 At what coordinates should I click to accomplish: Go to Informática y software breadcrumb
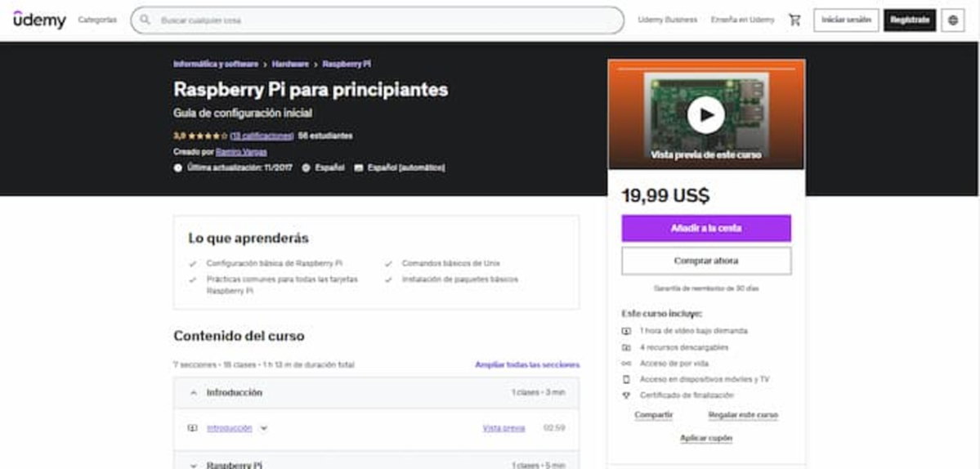click(216, 64)
